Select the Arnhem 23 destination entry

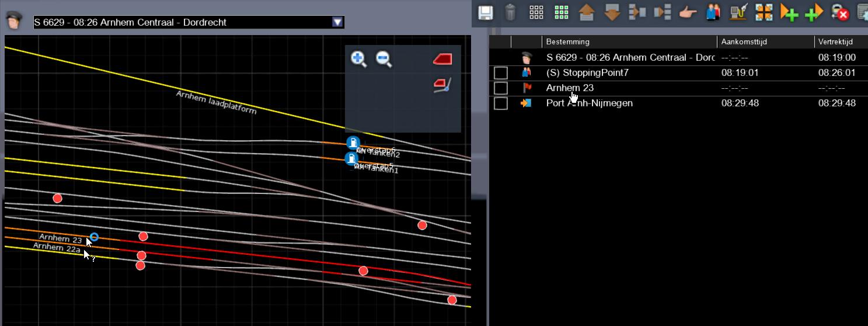tap(570, 88)
